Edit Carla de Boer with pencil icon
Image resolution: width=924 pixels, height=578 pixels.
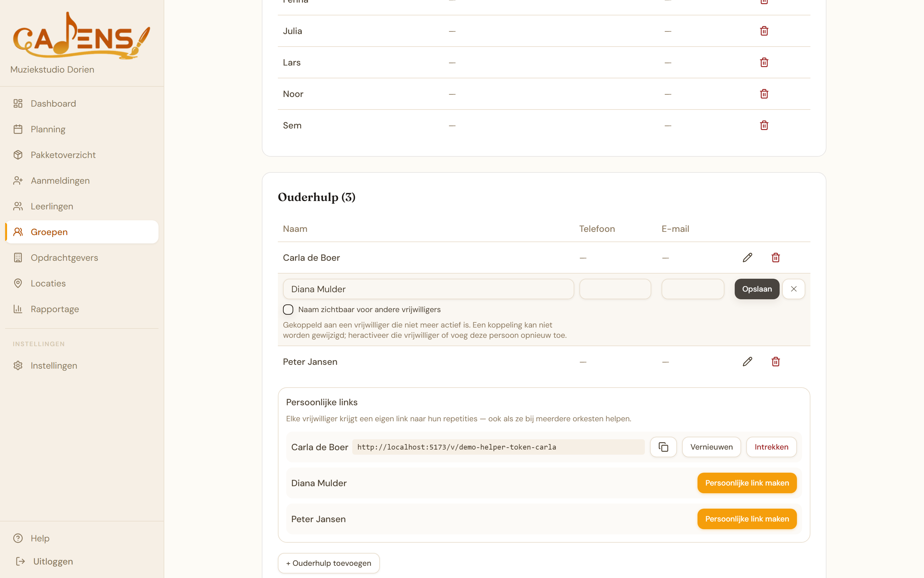[747, 258]
